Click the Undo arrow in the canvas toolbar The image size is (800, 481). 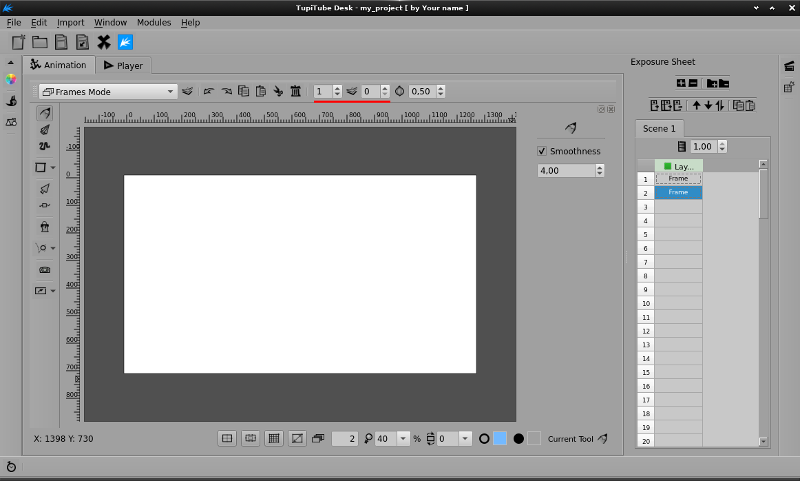(208, 91)
